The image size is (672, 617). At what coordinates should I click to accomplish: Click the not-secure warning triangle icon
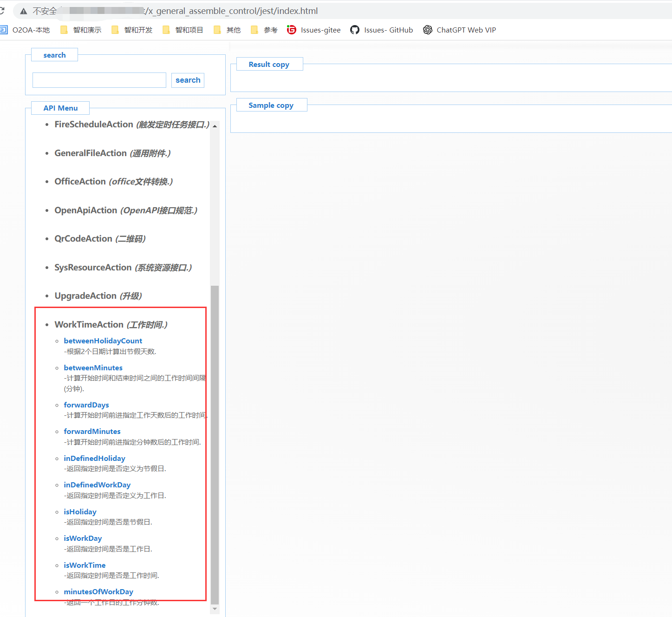[24, 11]
